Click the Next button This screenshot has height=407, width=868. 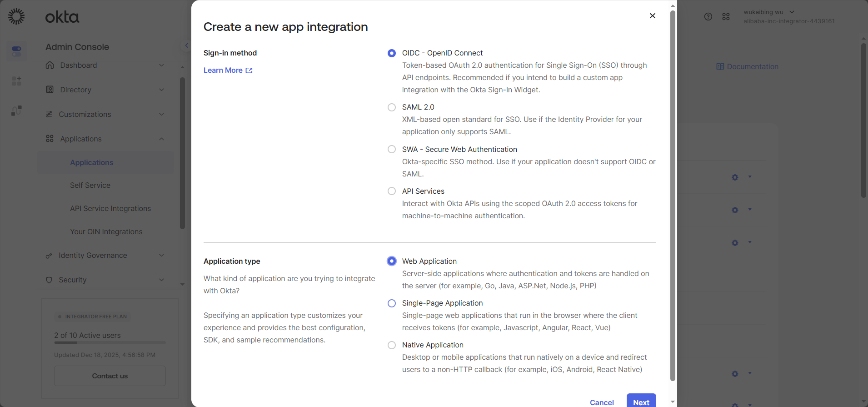tap(641, 402)
